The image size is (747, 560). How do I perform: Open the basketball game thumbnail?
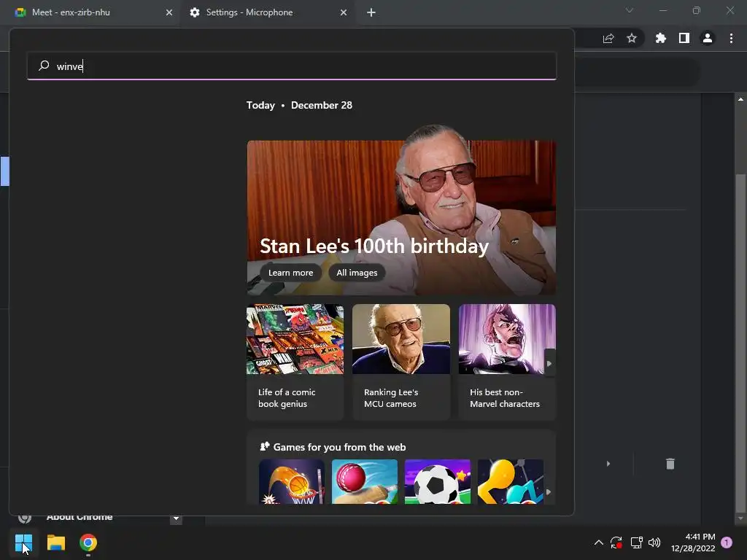coord(292,481)
